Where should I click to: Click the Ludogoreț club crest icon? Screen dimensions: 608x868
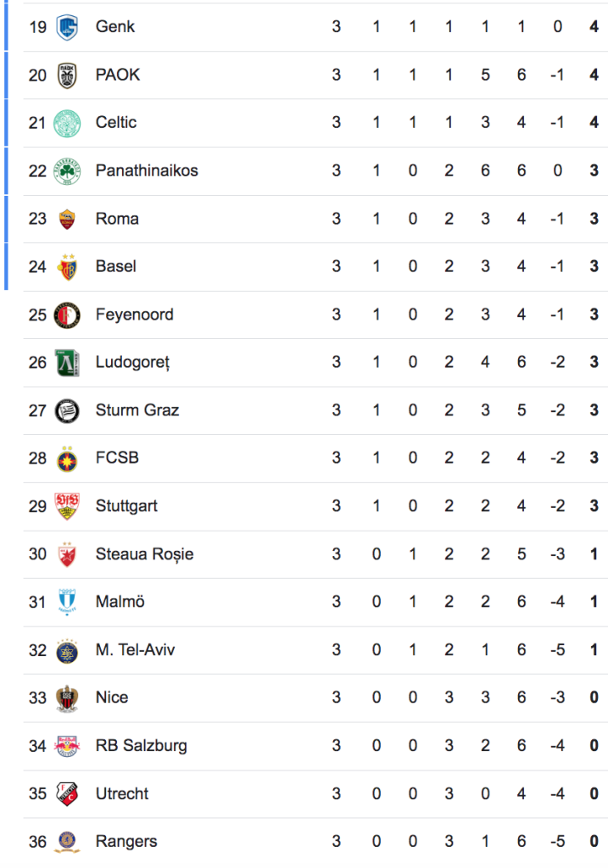pos(67,363)
